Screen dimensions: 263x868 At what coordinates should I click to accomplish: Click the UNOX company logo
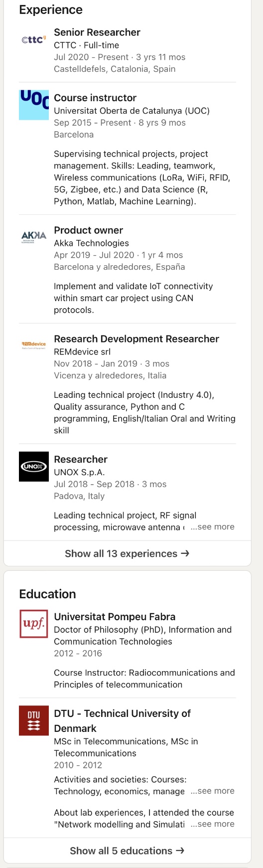[x=34, y=467]
